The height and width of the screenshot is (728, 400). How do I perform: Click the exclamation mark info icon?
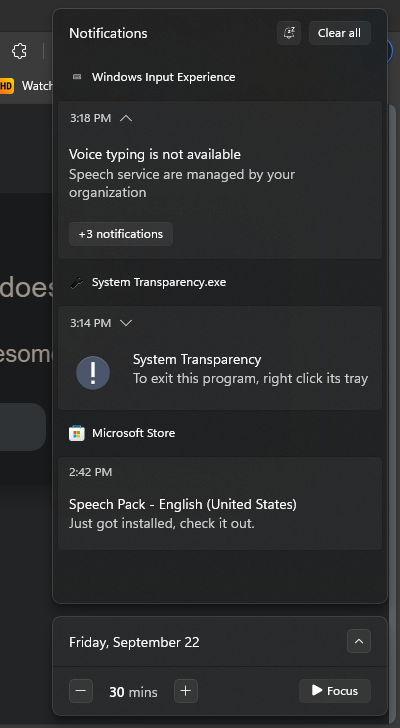pyautogui.click(x=93, y=373)
